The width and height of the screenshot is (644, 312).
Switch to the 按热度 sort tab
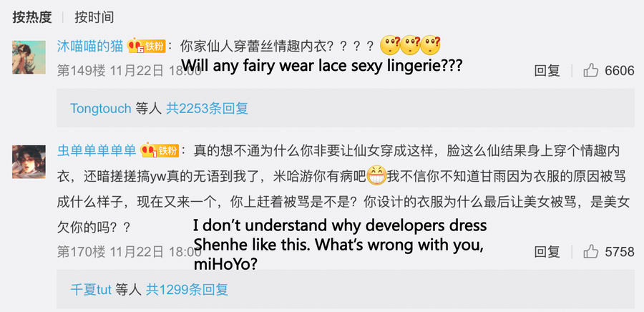(x=31, y=16)
